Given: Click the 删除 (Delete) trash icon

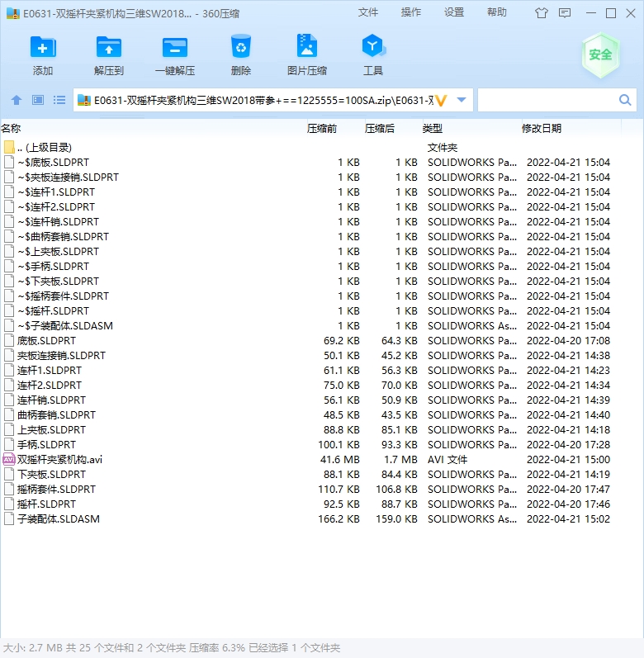Looking at the screenshot, I should coord(241,46).
